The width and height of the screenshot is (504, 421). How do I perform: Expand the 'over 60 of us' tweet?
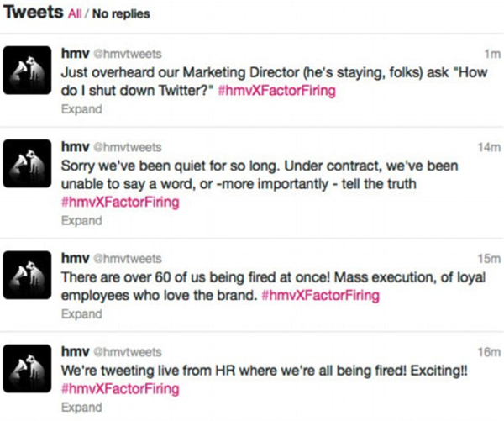pyautogui.click(x=81, y=314)
